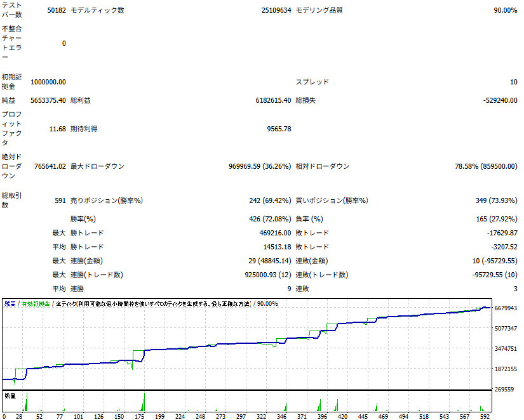Click the average profit trade 14513.18

coord(278,247)
